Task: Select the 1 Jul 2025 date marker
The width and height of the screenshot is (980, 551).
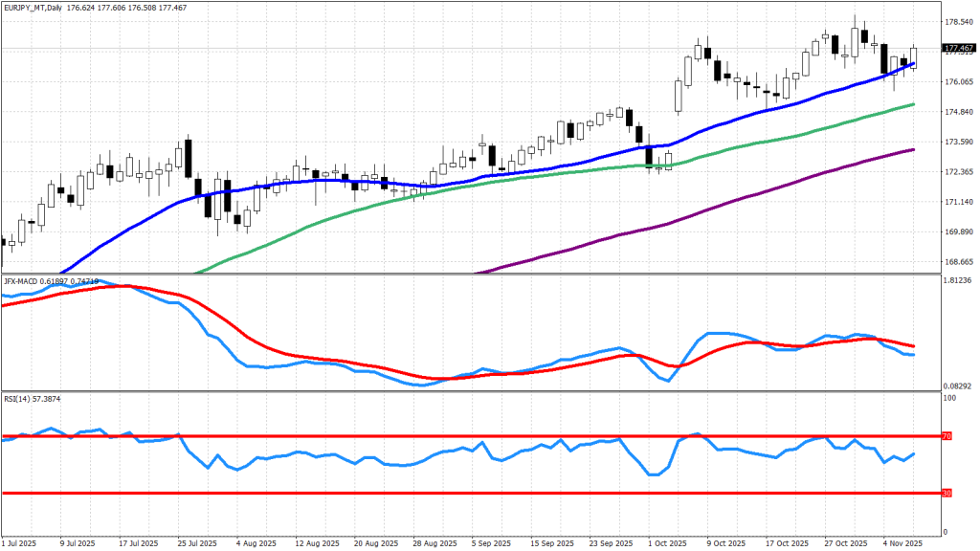Action: coord(22,542)
